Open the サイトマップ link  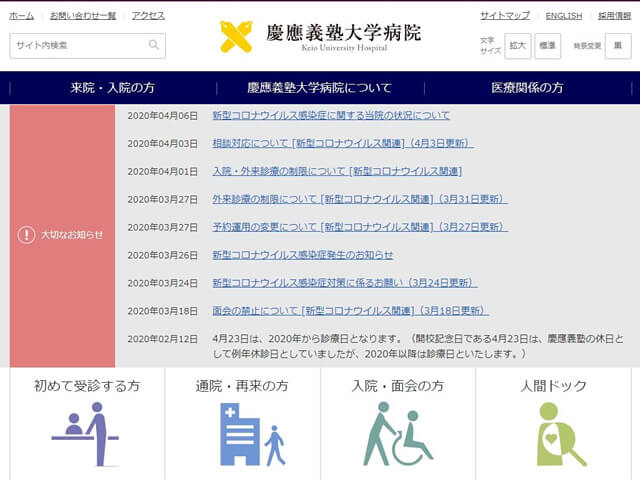tap(505, 16)
